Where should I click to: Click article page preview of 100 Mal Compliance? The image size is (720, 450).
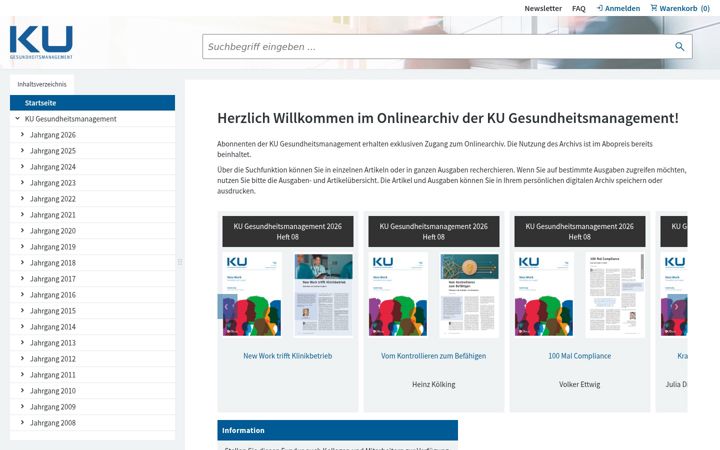click(615, 295)
